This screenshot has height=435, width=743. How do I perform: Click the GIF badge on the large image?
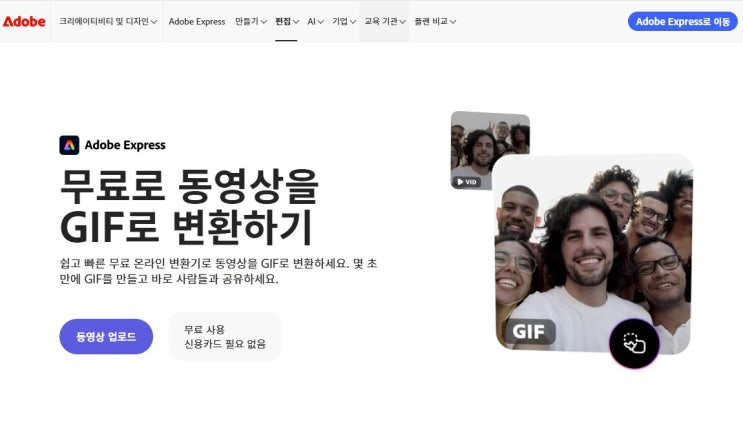529,332
